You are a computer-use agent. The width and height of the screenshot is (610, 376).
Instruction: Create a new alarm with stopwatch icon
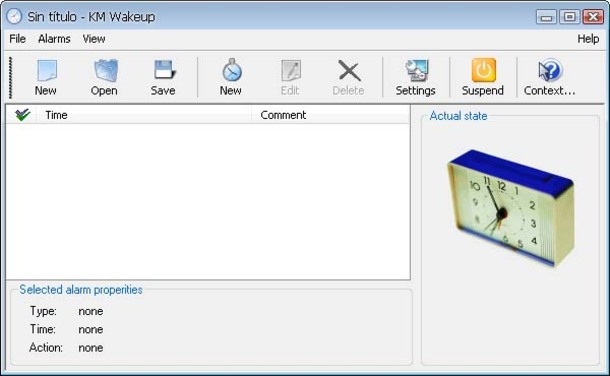click(232, 70)
